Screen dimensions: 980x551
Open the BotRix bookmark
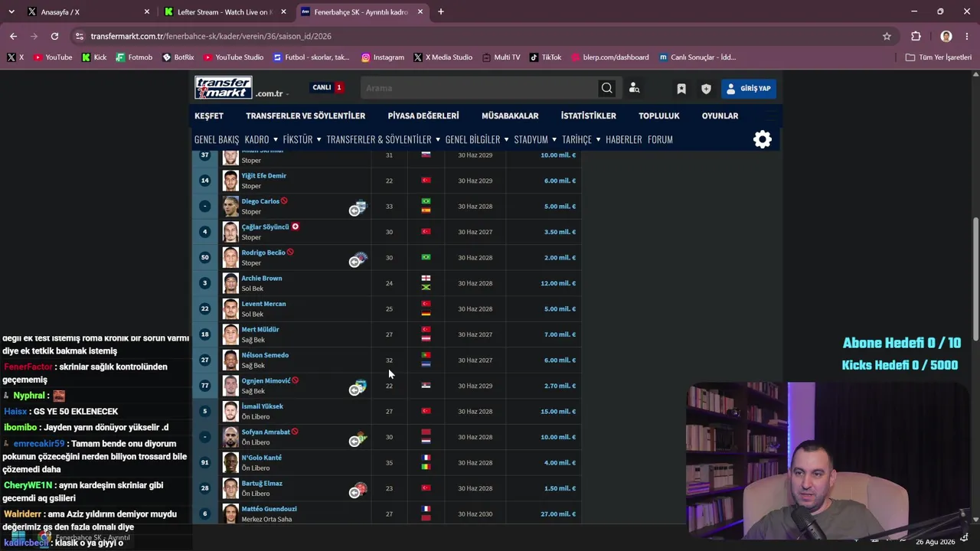[x=178, y=57]
